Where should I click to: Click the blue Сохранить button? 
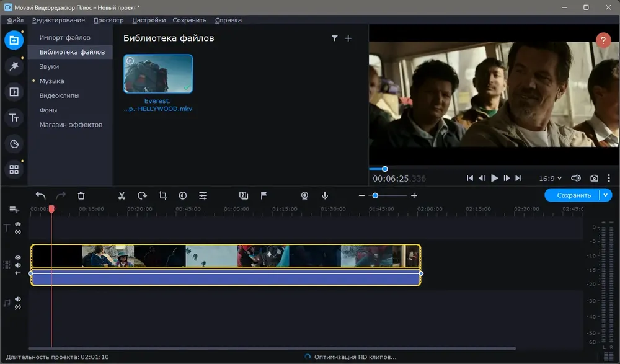(x=573, y=195)
